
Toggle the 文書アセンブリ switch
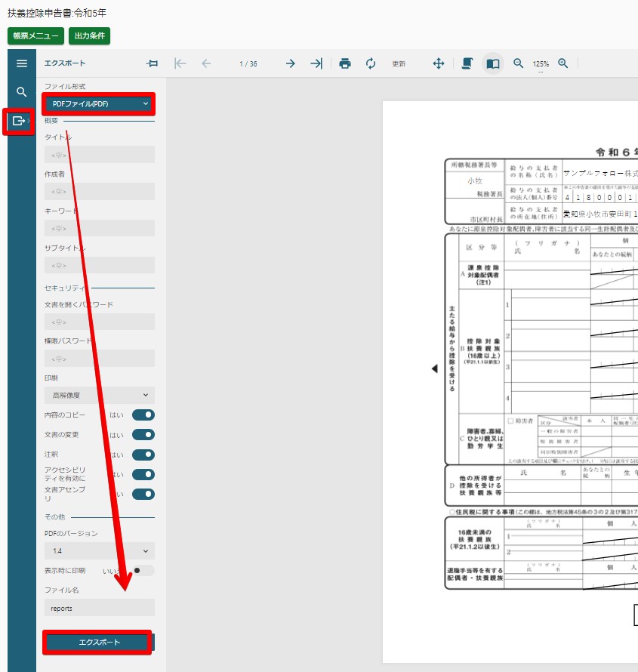pos(143,494)
